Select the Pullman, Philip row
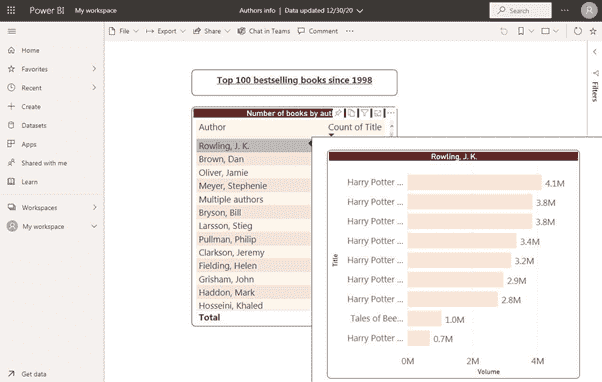This screenshot has height=382, width=602. pyautogui.click(x=254, y=239)
